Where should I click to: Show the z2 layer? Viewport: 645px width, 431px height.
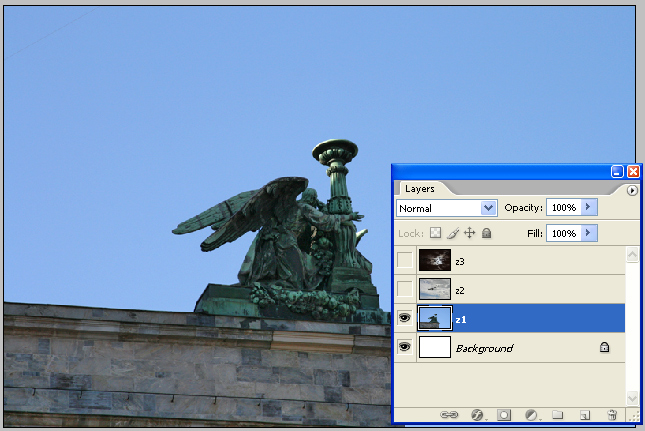tap(405, 289)
